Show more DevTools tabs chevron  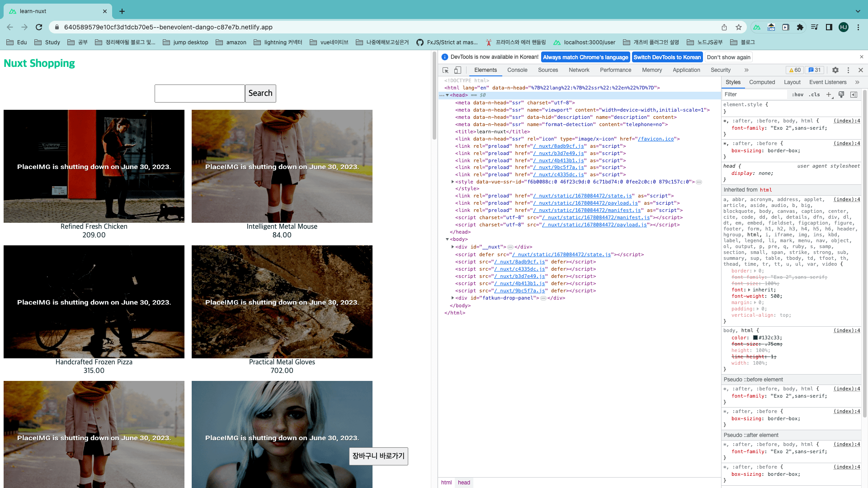(746, 70)
